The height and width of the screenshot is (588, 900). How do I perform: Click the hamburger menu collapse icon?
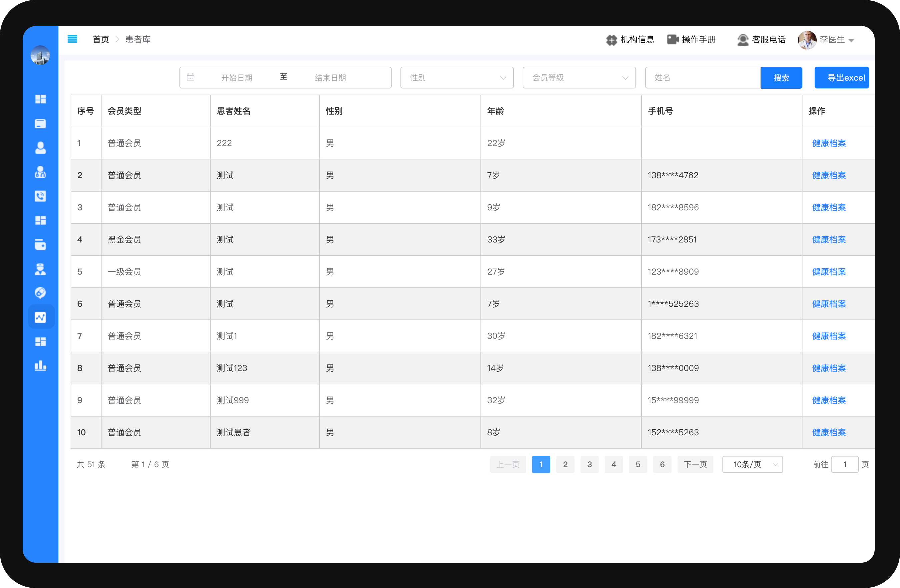click(72, 39)
